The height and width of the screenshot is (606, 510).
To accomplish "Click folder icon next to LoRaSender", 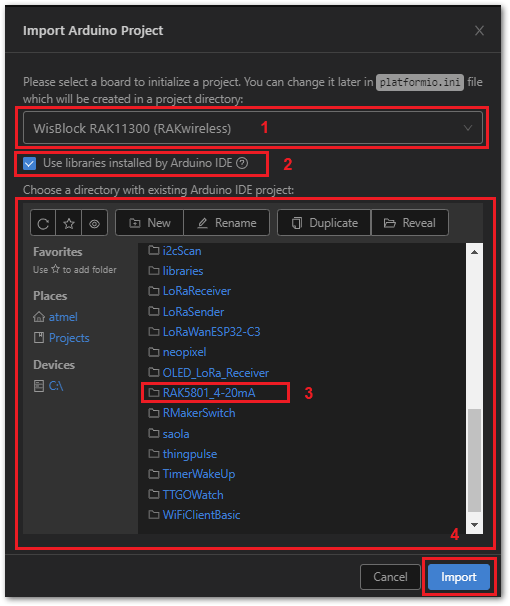I will pyautogui.click(x=154, y=312).
